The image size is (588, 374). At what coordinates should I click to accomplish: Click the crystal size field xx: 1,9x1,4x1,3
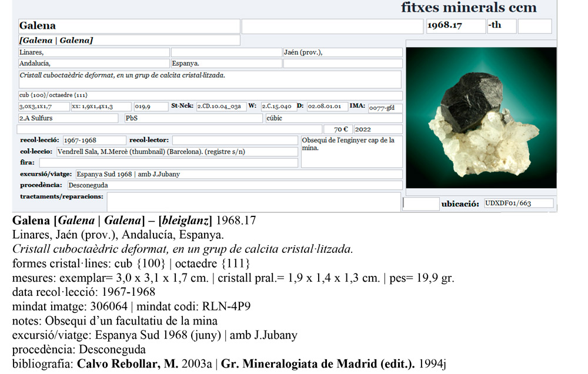click(101, 107)
